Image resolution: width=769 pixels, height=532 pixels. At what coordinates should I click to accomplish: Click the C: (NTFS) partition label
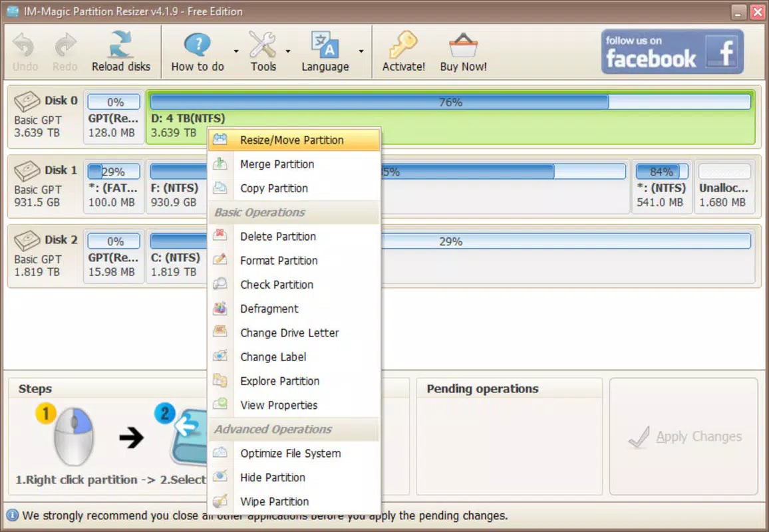(x=175, y=257)
